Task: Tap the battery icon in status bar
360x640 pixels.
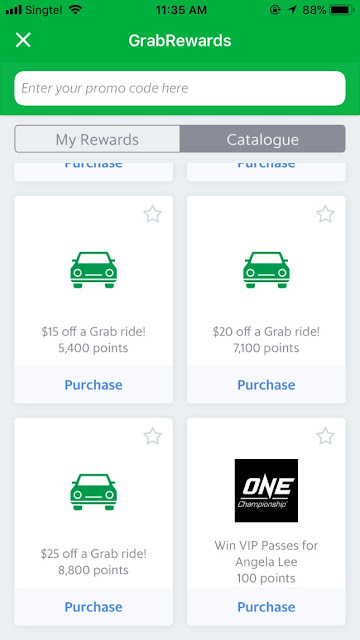Action: [341, 10]
